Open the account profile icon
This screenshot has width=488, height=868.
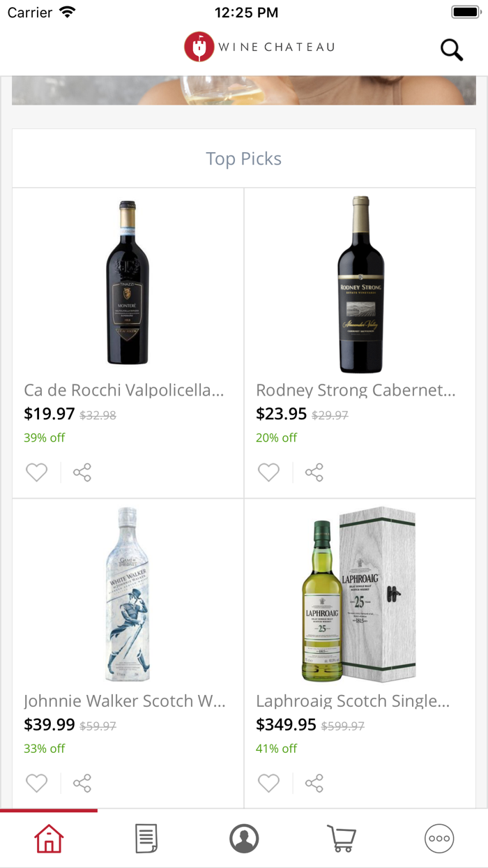point(243,839)
